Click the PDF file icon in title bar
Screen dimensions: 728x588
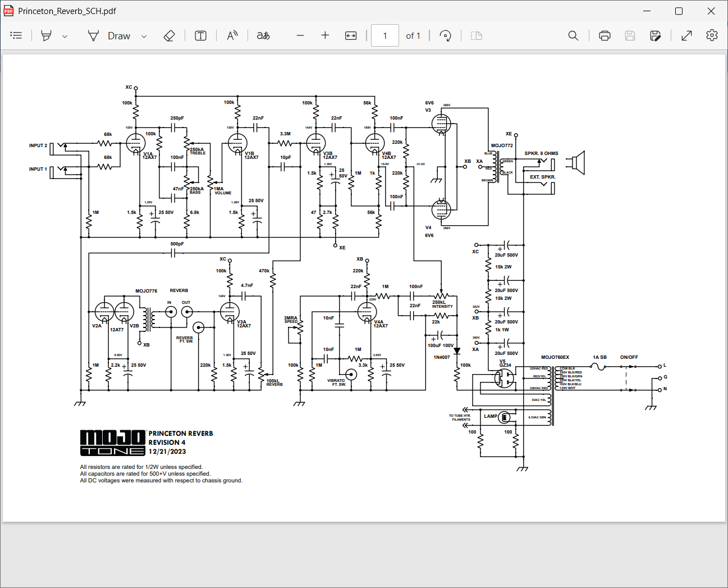8,11
